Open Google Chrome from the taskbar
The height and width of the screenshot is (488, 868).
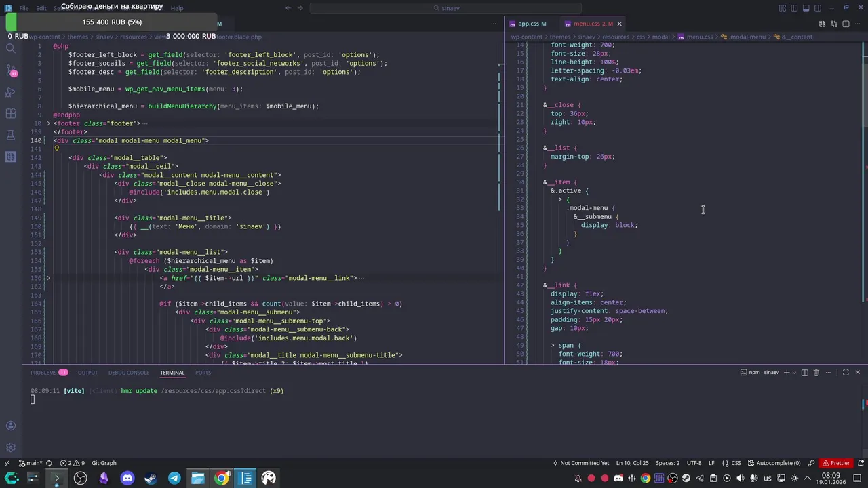point(222,478)
